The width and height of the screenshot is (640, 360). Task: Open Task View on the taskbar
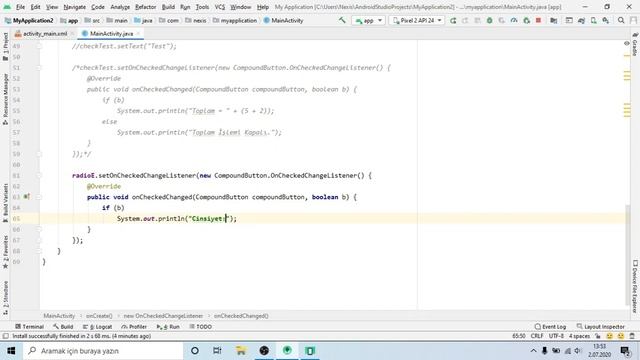[217, 351]
